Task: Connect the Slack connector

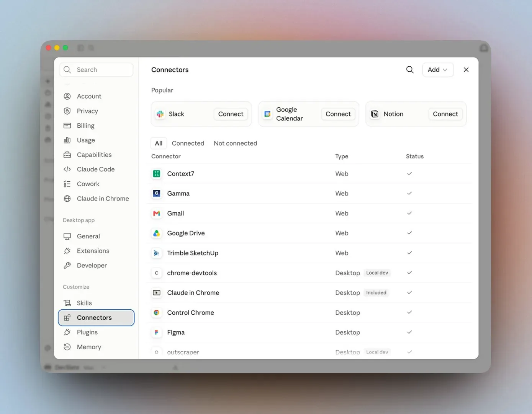Action: [231, 114]
